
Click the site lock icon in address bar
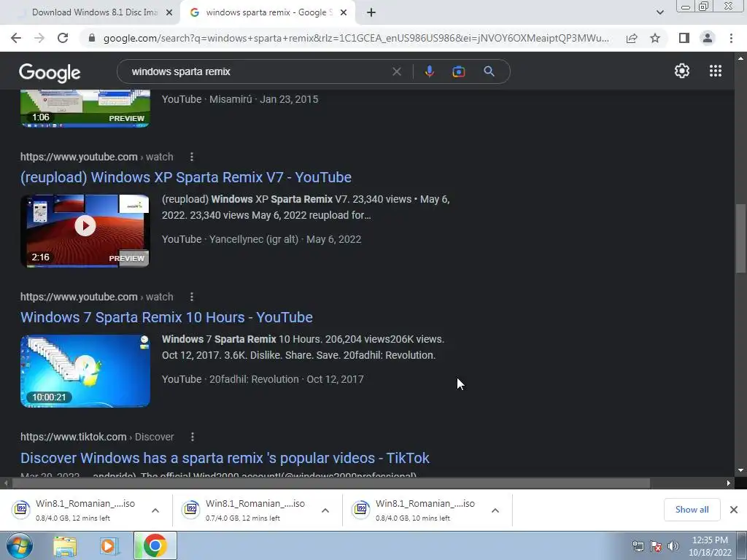coord(92,38)
